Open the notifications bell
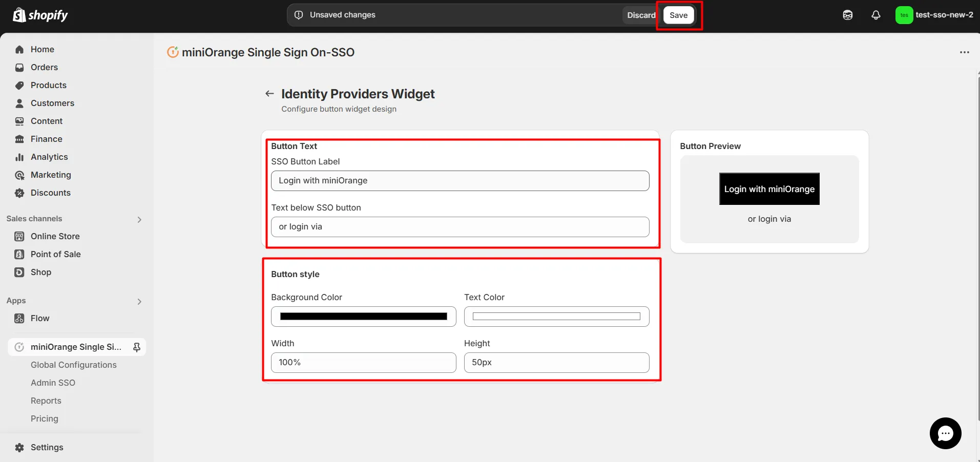 tap(876, 15)
